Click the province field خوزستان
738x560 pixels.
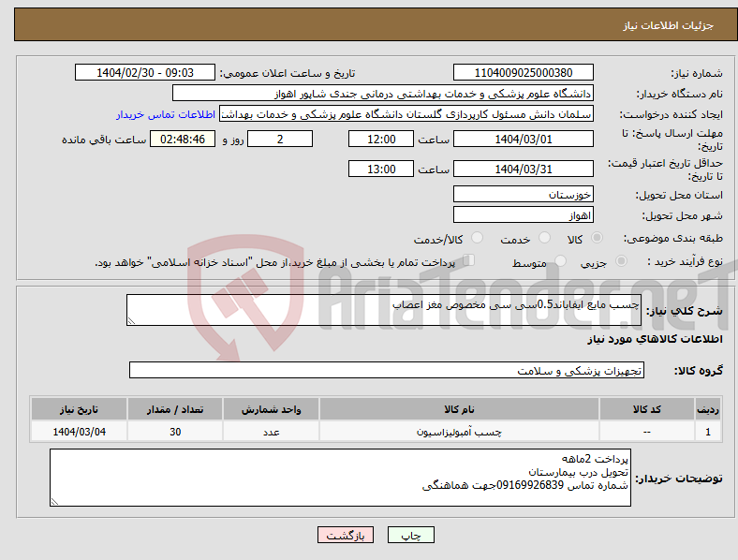523,194
